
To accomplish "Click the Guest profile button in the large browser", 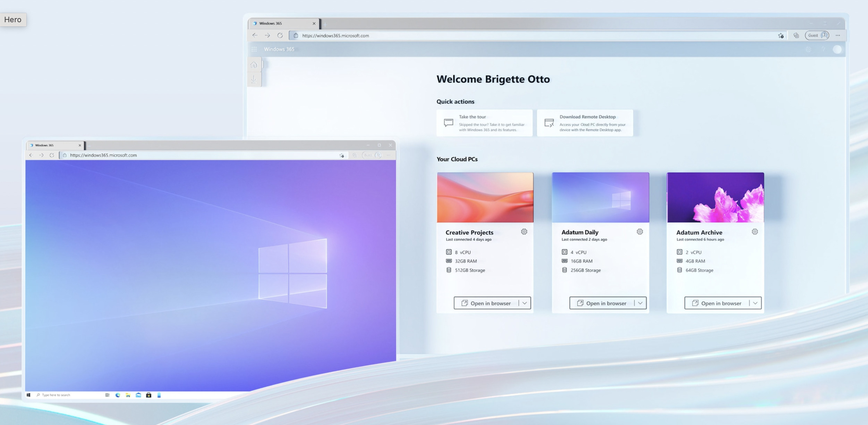I will click(817, 35).
